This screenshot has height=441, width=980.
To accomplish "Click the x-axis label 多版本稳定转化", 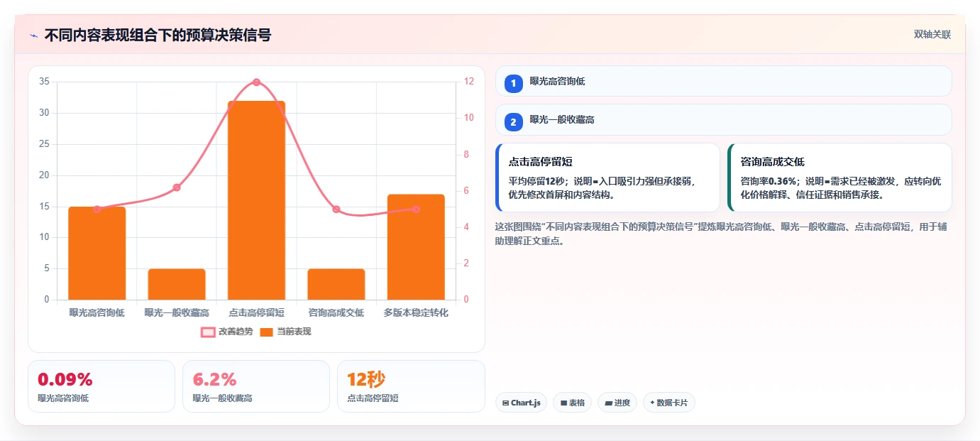I will 416,312.
